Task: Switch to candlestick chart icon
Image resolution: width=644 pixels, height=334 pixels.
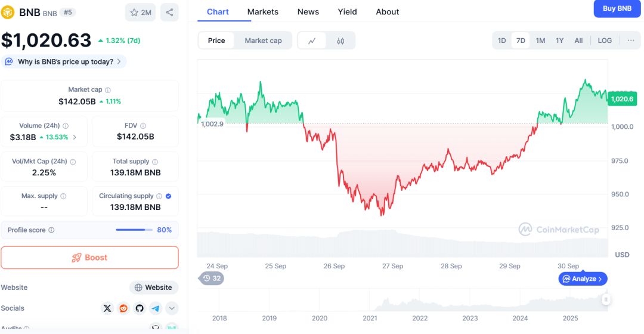Action: [340, 41]
